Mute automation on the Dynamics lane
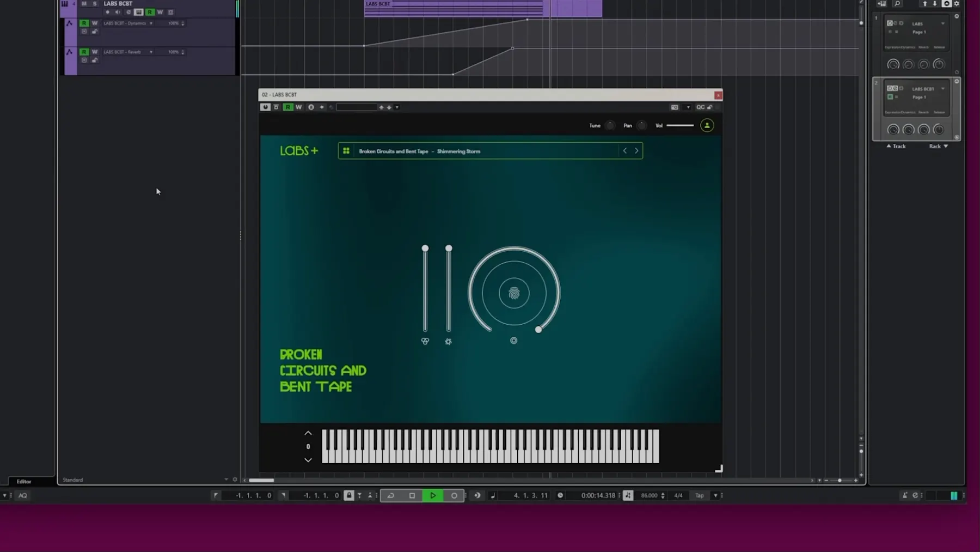980x552 pixels. [x=84, y=32]
